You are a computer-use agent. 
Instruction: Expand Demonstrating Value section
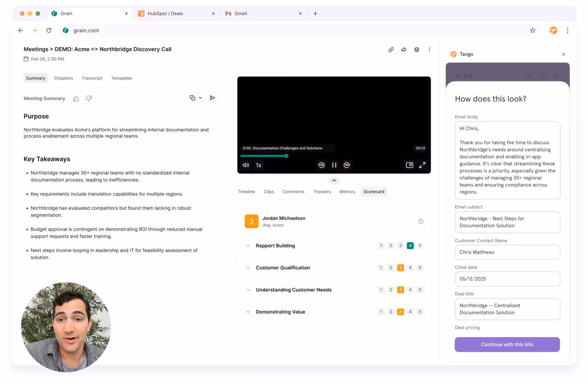[x=248, y=312]
